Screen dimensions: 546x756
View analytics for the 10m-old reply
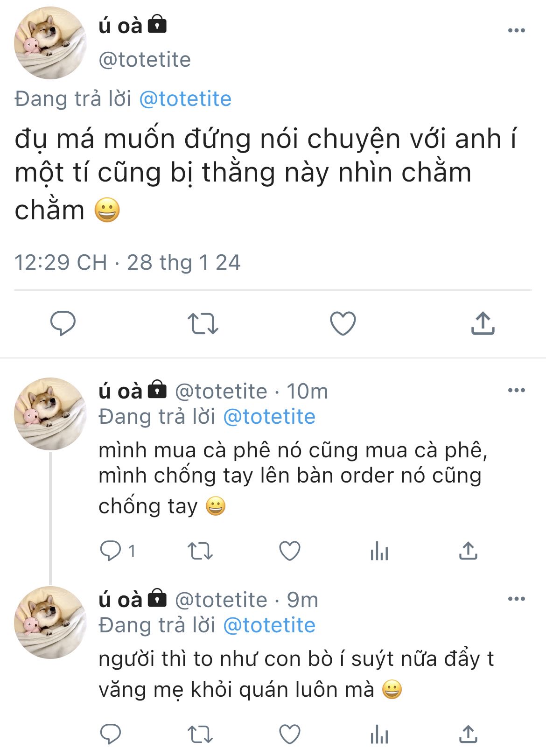point(379,551)
